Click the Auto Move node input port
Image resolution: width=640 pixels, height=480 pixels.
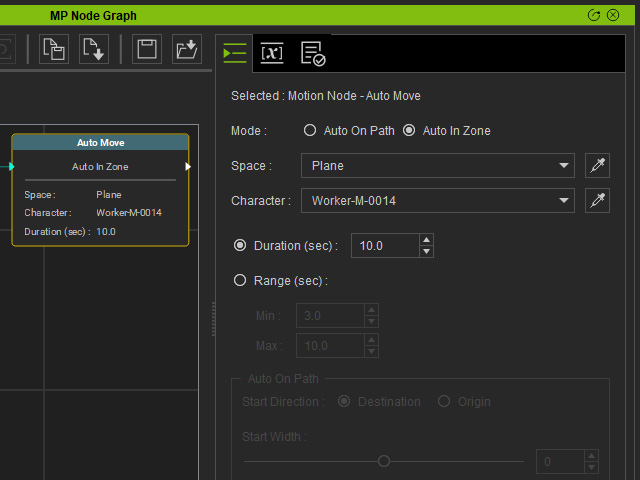point(11,167)
